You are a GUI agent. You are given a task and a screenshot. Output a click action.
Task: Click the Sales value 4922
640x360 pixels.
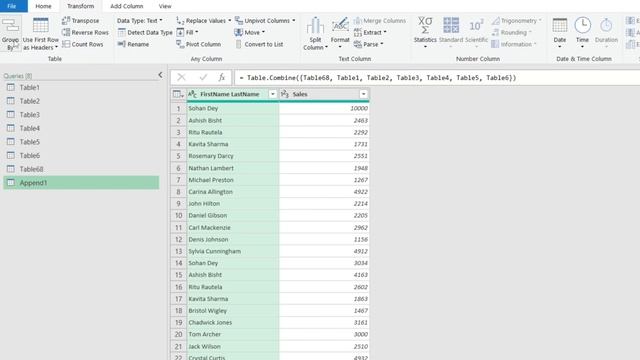click(x=324, y=191)
